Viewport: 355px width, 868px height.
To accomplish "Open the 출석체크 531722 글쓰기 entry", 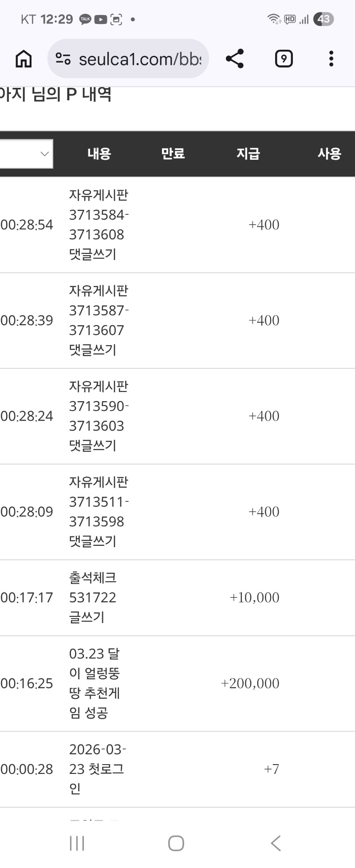I will click(x=93, y=597).
